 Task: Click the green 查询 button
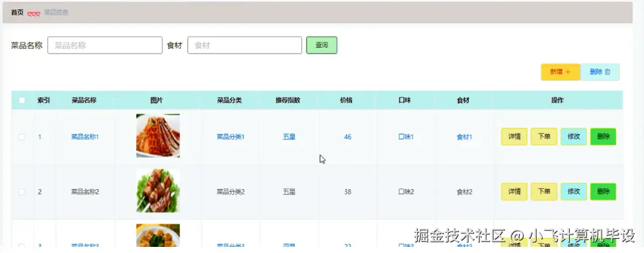click(x=321, y=45)
